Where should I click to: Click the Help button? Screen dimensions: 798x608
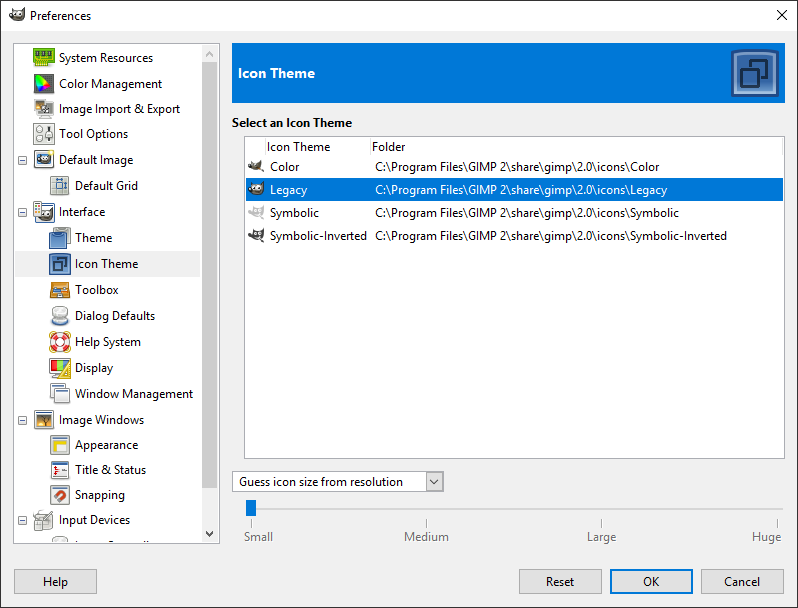tap(55, 582)
